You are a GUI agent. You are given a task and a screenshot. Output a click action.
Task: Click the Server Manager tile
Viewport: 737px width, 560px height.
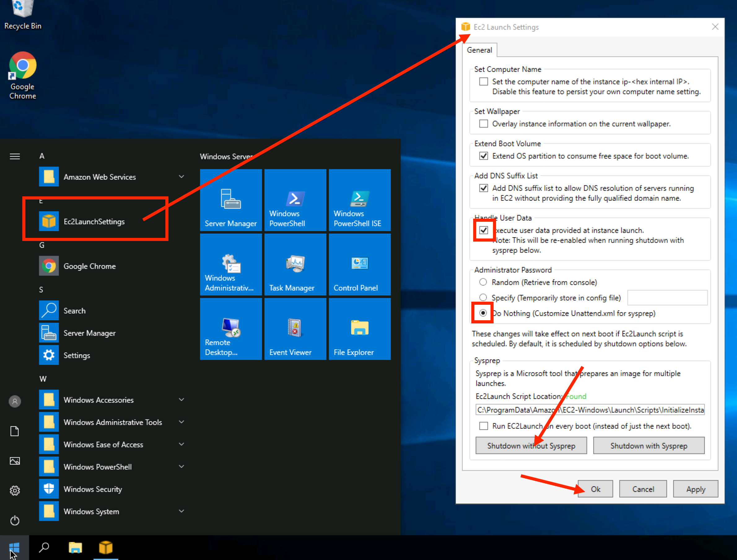231,200
